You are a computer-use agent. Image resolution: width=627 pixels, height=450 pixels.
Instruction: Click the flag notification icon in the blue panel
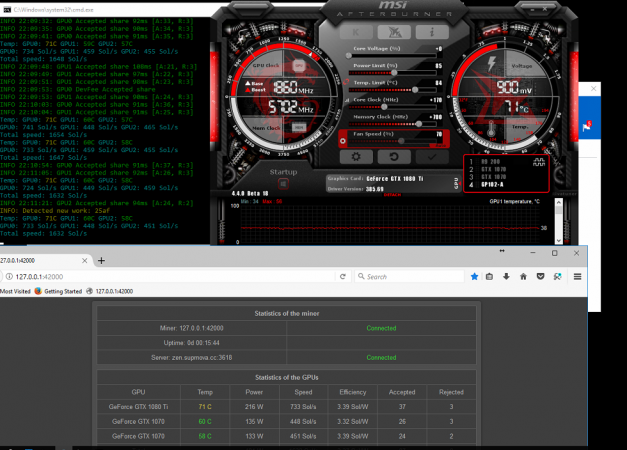point(587,126)
